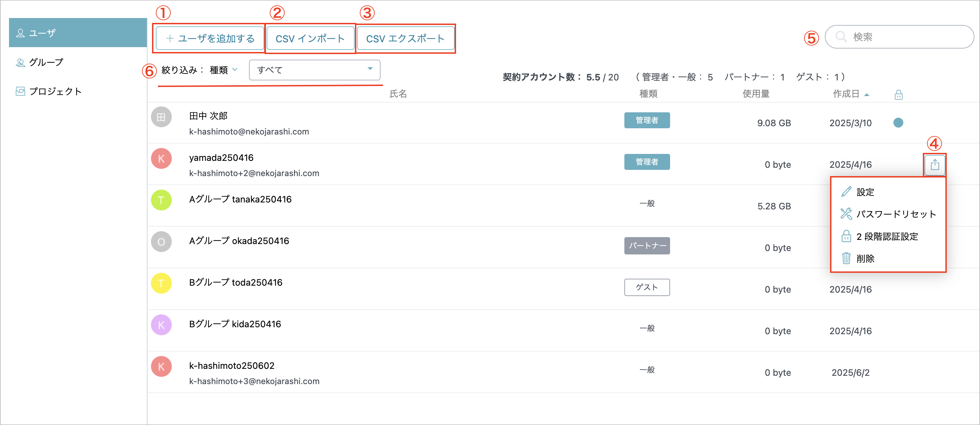Click the red K avatar for k-hashimoto250602
This screenshot has height=425, width=980.
coord(161,366)
